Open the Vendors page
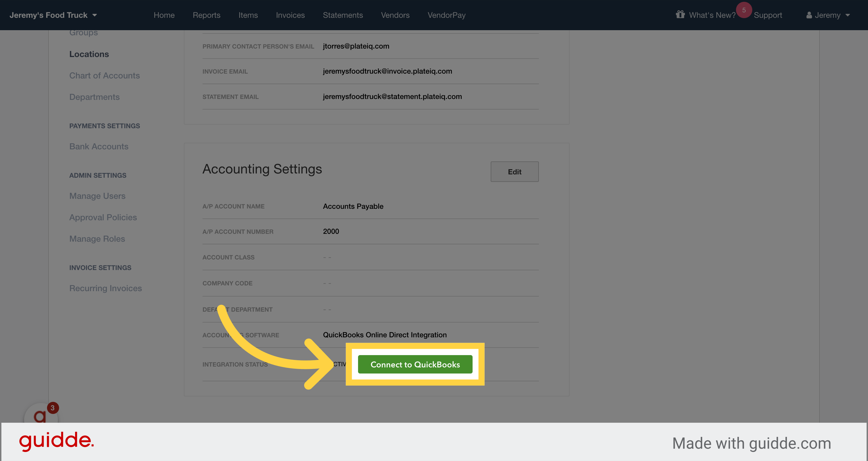Screen dimensions: 868x461 coord(395,15)
